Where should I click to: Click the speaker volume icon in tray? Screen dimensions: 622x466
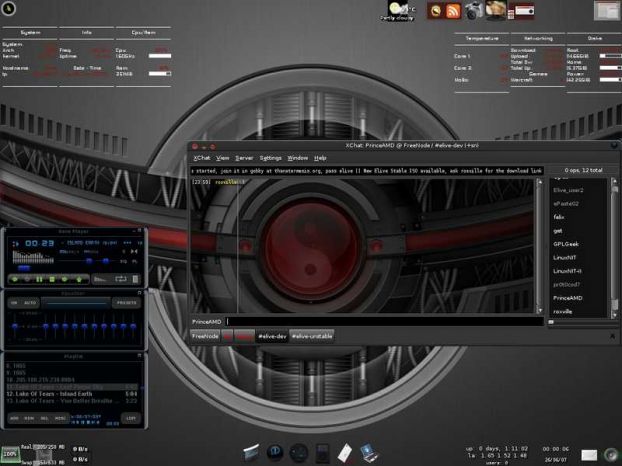pos(611,454)
